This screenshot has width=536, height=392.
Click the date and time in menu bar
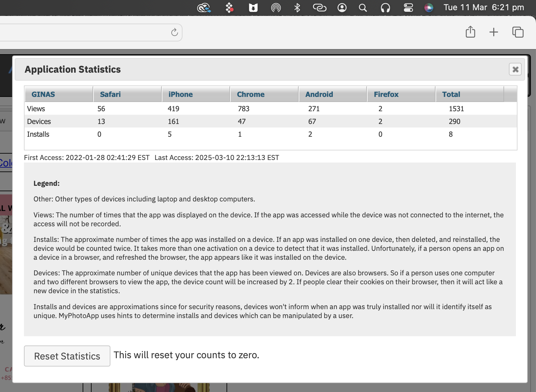click(x=484, y=8)
